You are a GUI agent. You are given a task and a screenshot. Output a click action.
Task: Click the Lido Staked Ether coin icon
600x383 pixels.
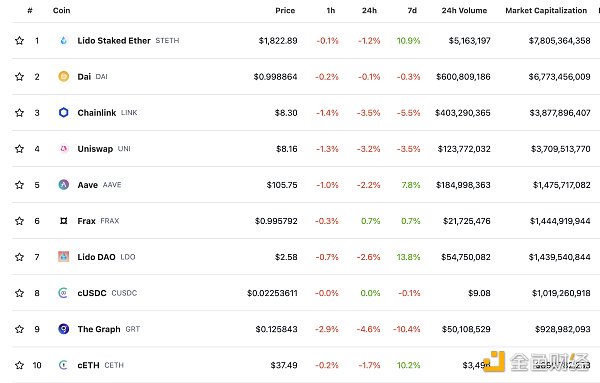(x=64, y=40)
